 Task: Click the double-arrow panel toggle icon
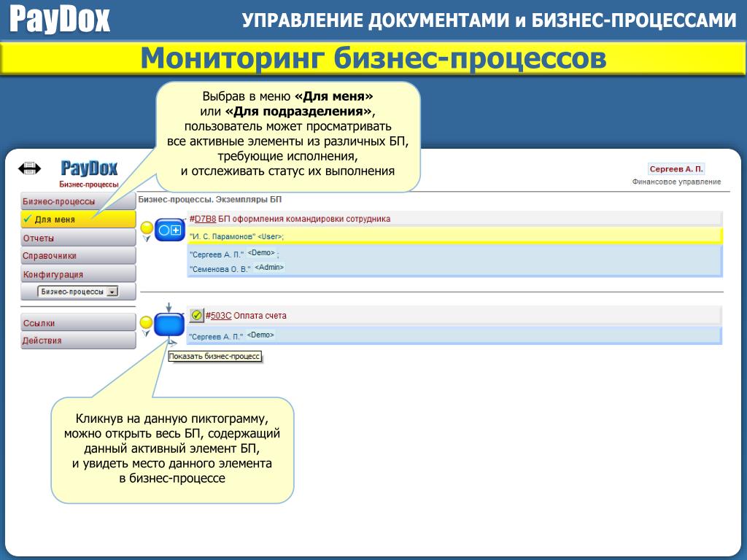pyautogui.click(x=29, y=168)
